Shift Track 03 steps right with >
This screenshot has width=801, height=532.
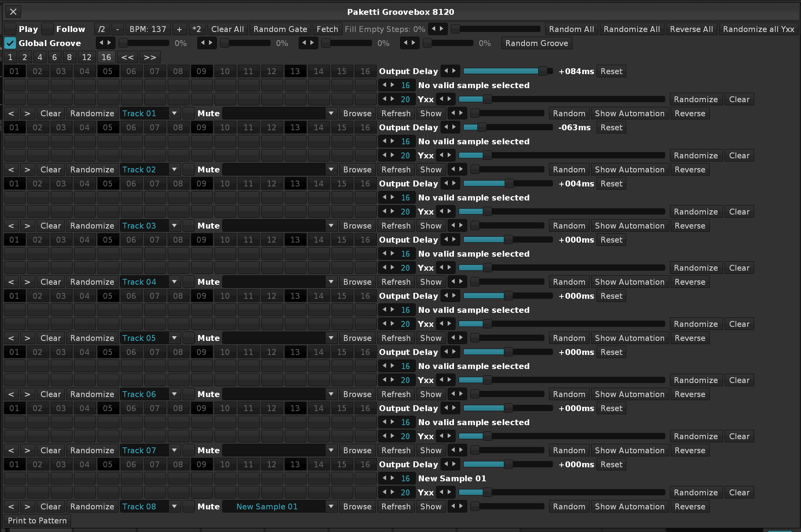(27, 226)
